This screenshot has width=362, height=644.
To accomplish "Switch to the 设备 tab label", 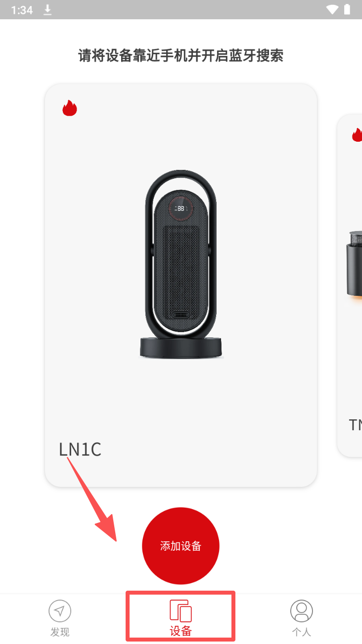I will (181, 631).
